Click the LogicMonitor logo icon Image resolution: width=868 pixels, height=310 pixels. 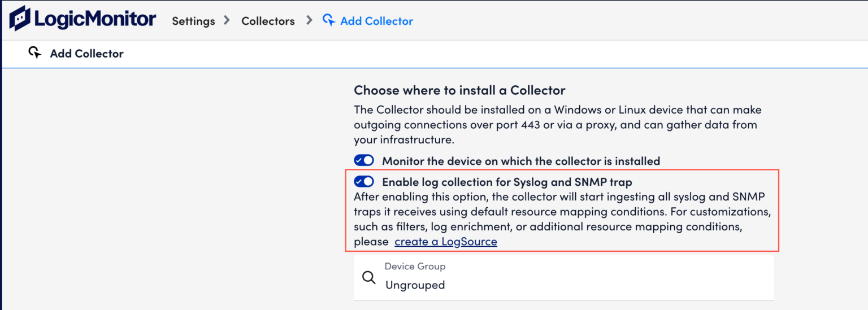pos(20,19)
